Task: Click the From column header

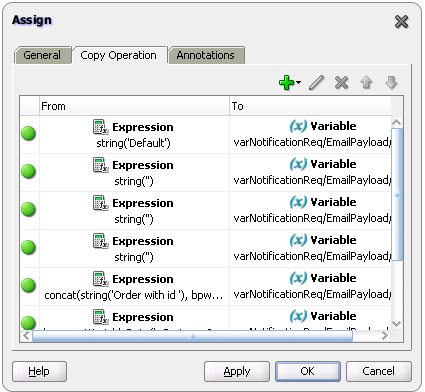Action: [x=134, y=106]
